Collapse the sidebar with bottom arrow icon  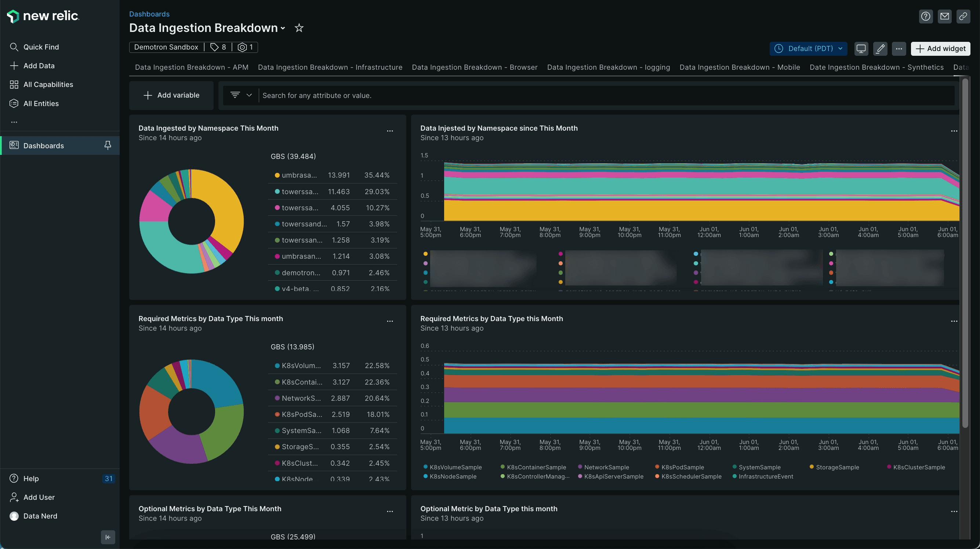tap(108, 537)
